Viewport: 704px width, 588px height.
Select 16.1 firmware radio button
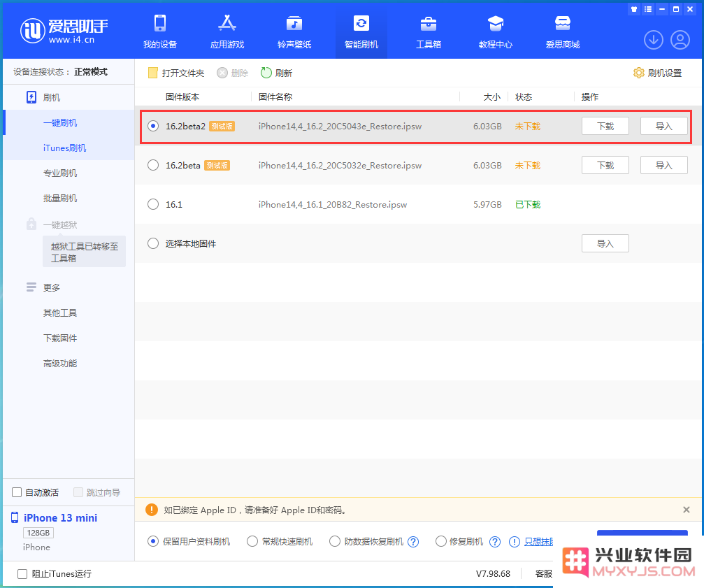pos(153,204)
